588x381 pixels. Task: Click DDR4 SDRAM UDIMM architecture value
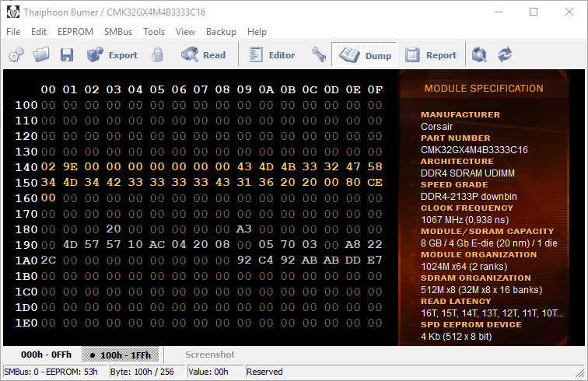tap(467, 173)
